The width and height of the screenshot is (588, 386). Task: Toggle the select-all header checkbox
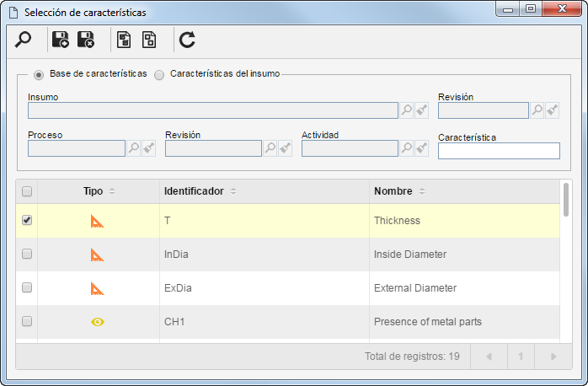(27, 191)
